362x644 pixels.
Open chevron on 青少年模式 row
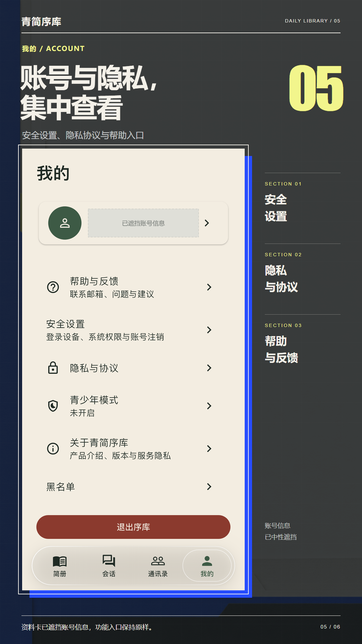pyautogui.click(x=209, y=406)
